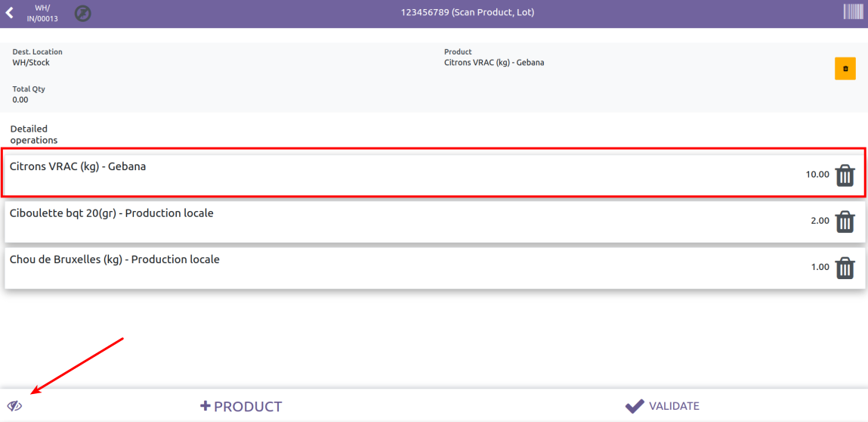This screenshot has height=422, width=868.
Task: Remove the Ciboulette bqt line with trash
Action: 845,222
